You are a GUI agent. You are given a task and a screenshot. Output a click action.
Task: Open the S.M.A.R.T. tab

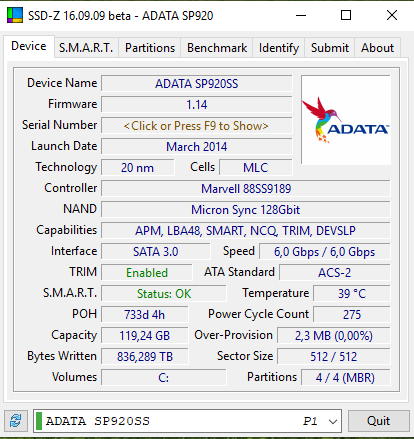pyautogui.click(x=86, y=48)
